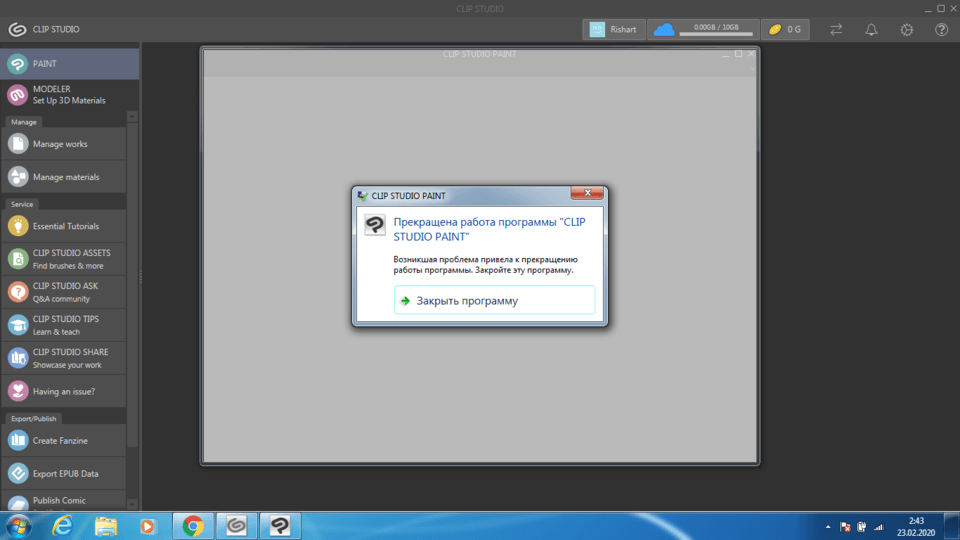Click Закрыть программу to close the program
The width and height of the screenshot is (960, 540).
494,301
